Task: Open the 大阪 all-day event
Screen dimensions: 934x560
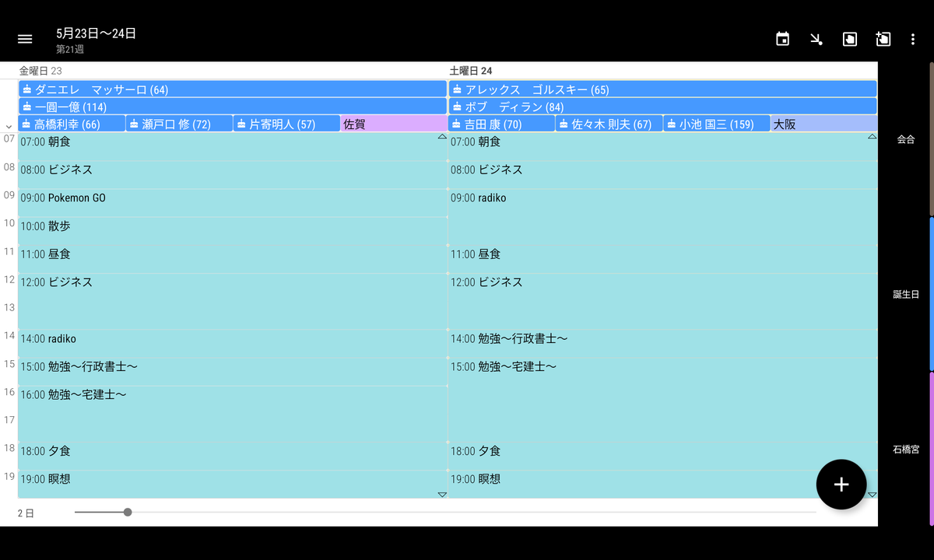Action: tap(824, 124)
